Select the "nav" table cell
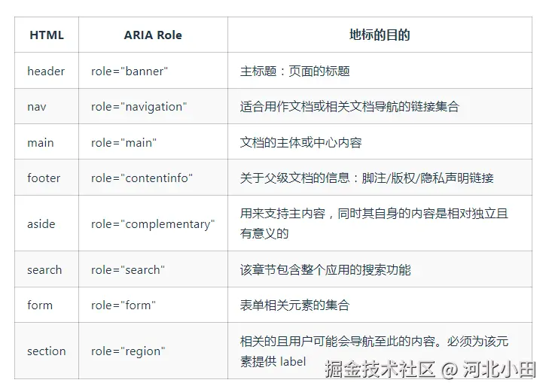Screen dimensions: 549x392 click(x=37, y=107)
